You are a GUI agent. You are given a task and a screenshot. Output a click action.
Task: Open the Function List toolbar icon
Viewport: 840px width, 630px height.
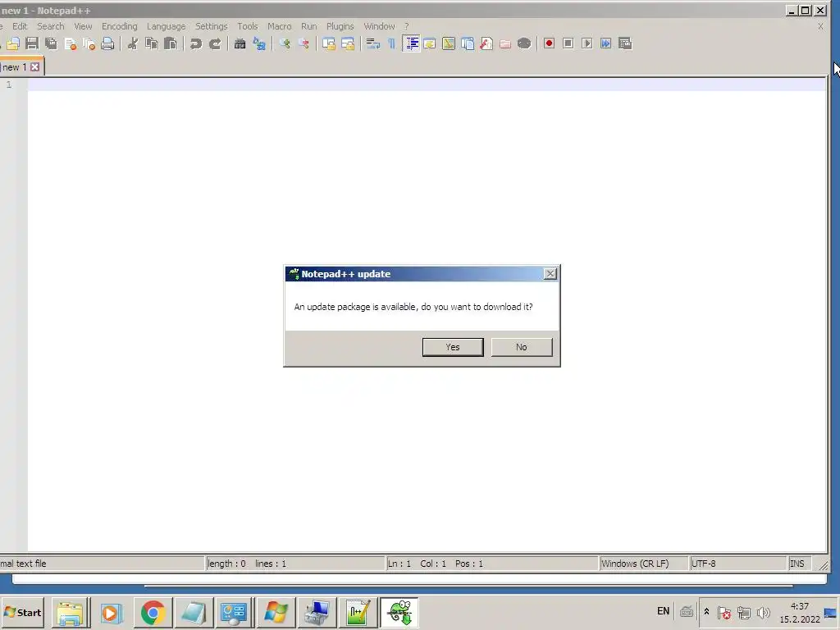tap(486, 43)
